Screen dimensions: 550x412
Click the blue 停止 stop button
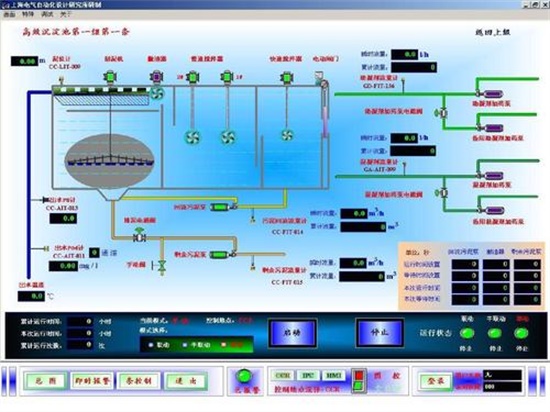click(x=380, y=332)
